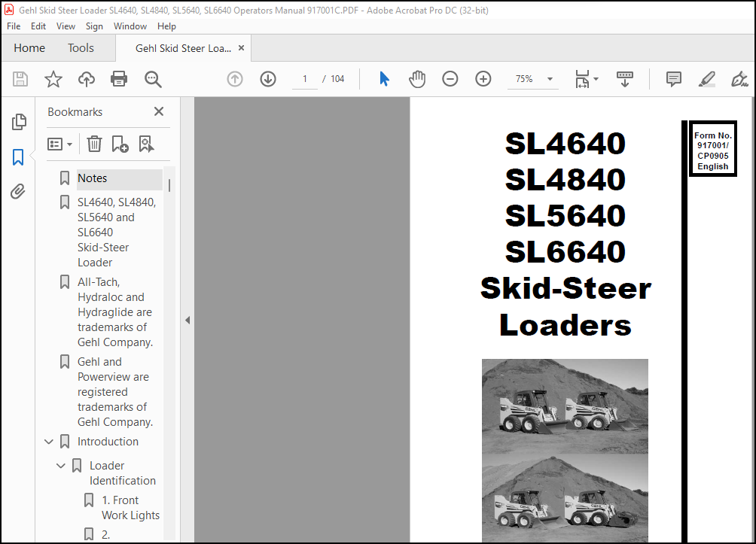Viewport: 756px width, 544px height.
Task: Collapse the Loader Identification bookmark
Action: 61,466
